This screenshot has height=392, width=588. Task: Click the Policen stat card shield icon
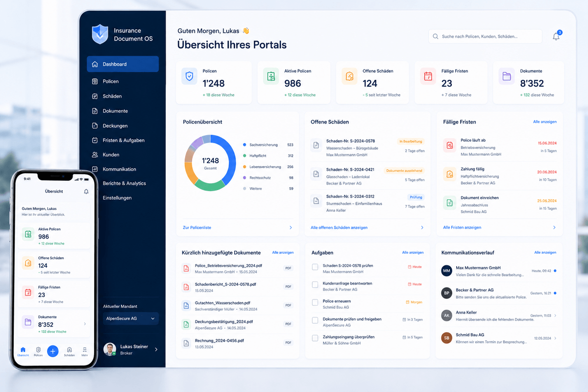point(189,76)
